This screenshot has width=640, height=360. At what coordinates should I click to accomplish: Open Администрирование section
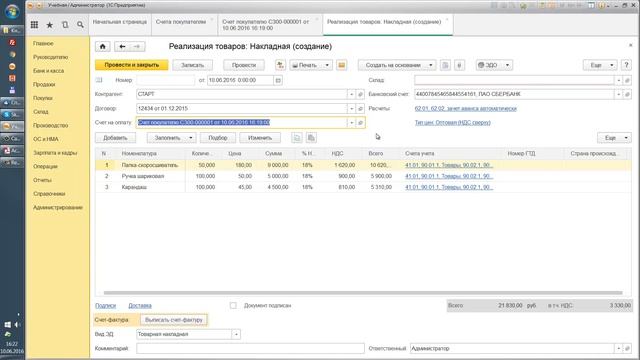(x=58, y=208)
